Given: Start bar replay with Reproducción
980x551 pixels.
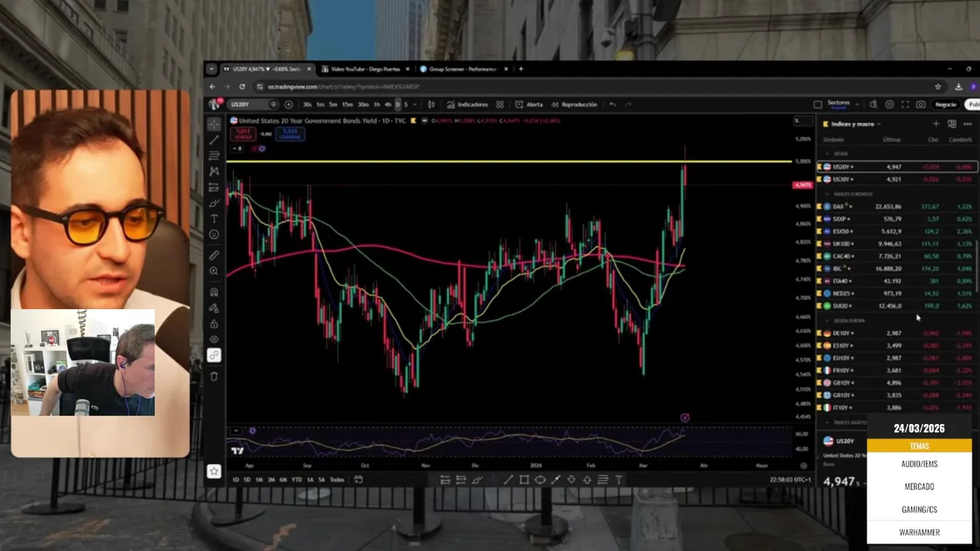Looking at the screenshot, I should [574, 104].
